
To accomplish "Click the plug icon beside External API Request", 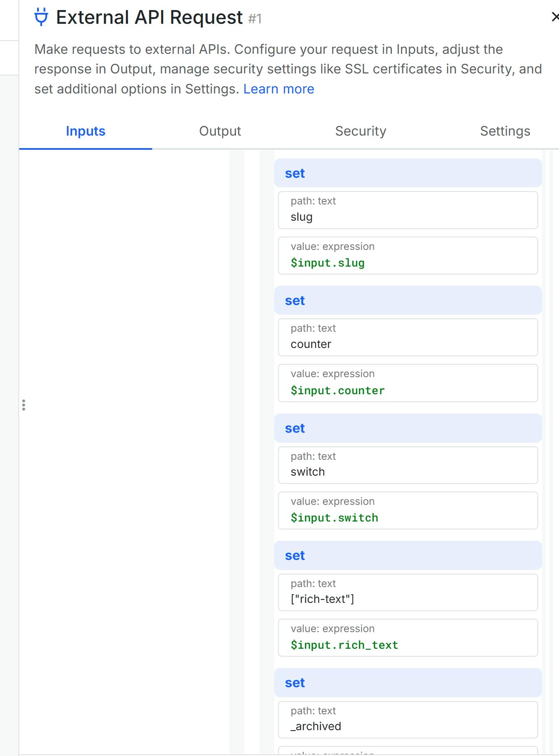I will (41, 17).
